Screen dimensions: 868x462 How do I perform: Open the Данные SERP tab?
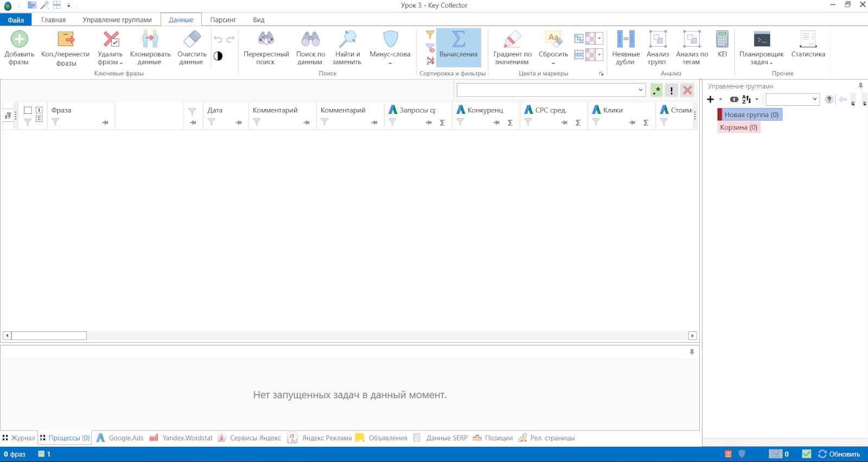pos(441,438)
